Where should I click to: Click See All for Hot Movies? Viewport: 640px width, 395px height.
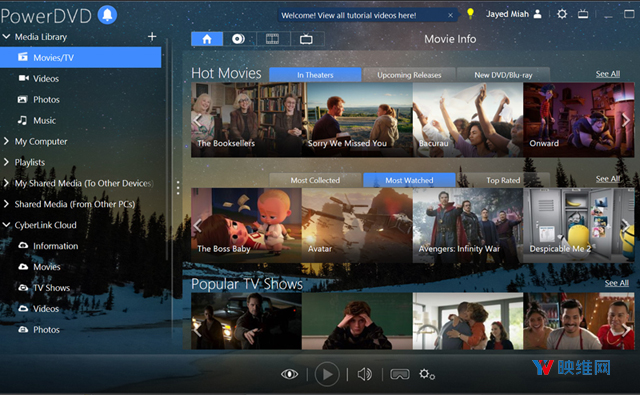point(607,74)
